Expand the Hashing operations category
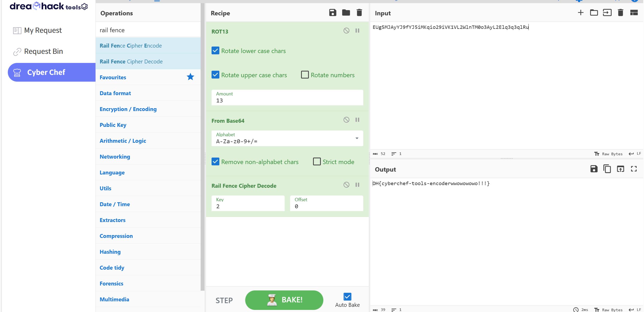The height and width of the screenshot is (312, 644). pyautogui.click(x=110, y=252)
